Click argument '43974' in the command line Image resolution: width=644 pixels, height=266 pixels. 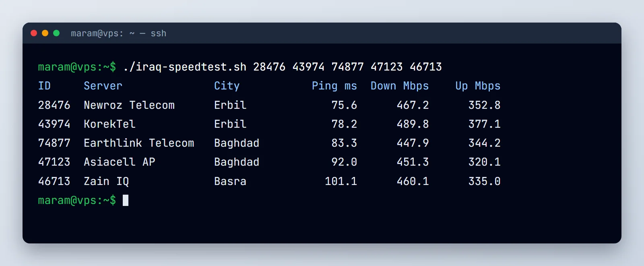pyautogui.click(x=308, y=67)
